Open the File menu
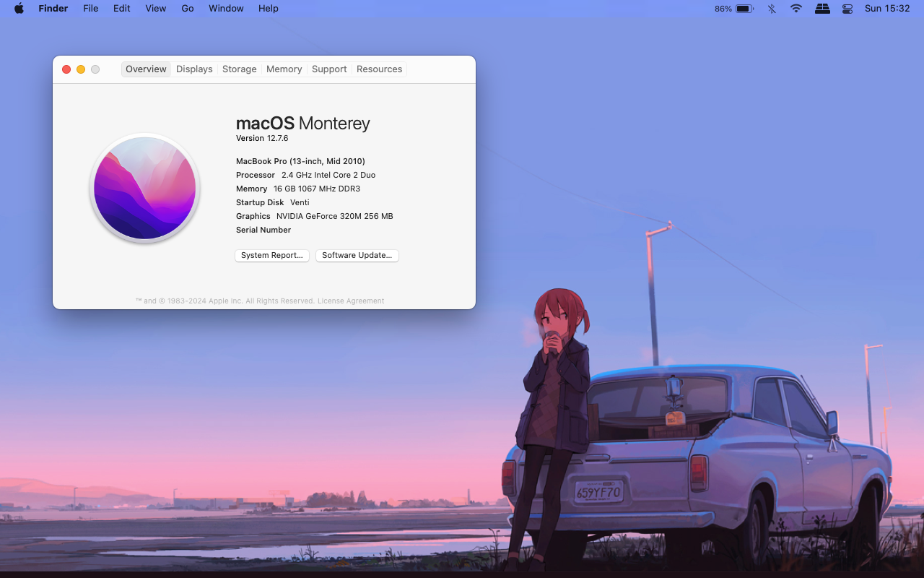 [91, 9]
